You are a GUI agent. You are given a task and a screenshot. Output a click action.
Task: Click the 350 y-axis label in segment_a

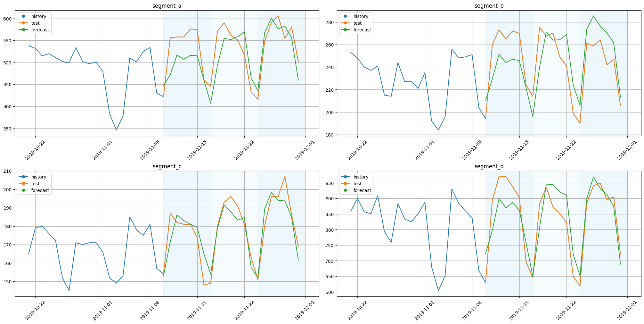8,129
